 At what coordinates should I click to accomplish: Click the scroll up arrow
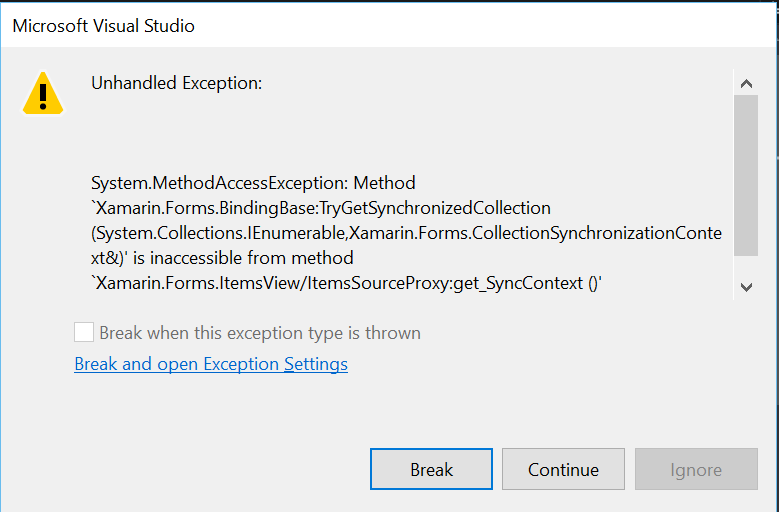(745, 85)
